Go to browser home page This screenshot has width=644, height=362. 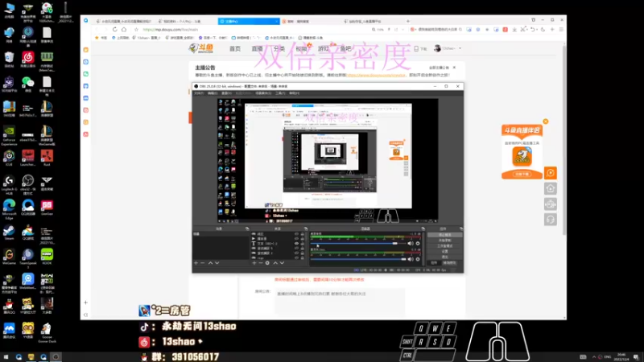[124, 30]
